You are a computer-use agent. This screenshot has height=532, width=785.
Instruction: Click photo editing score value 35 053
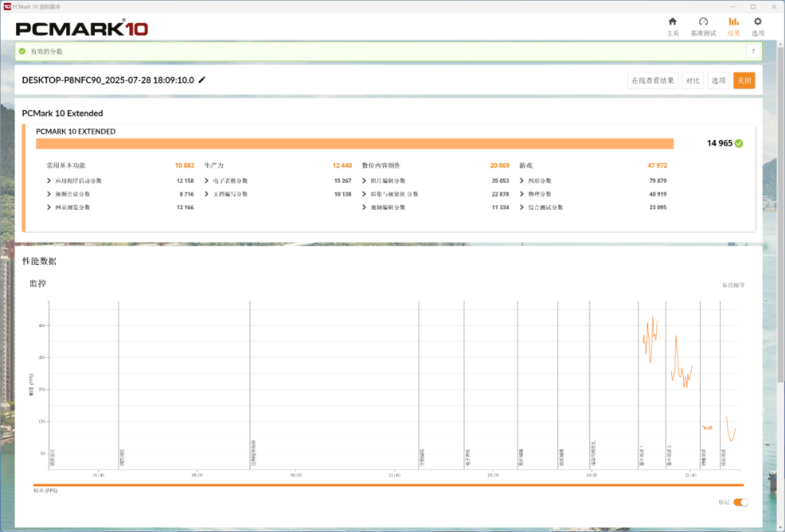(500, 181)
